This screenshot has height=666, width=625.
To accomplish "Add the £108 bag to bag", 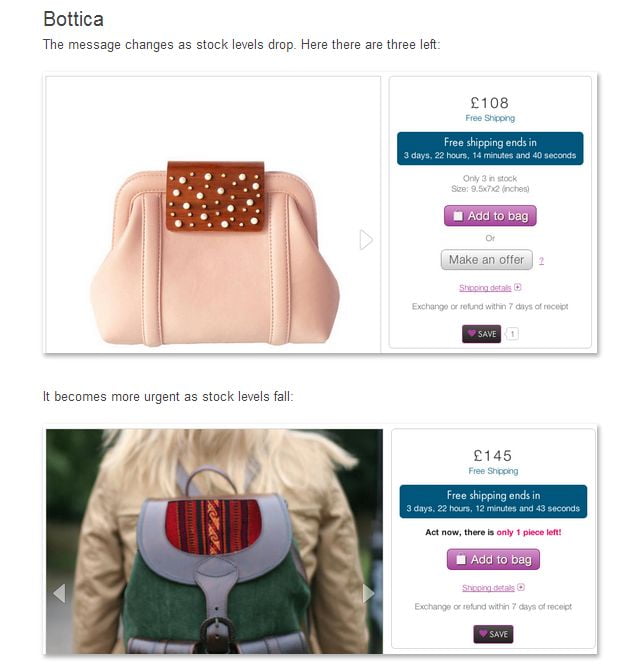I will pyautogui.click(x=490, y=216).
